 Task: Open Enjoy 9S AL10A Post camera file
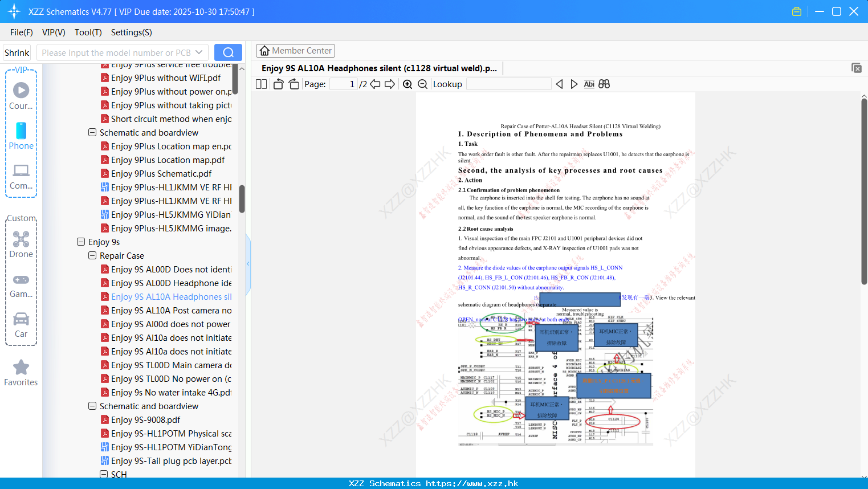click(166, 310)
